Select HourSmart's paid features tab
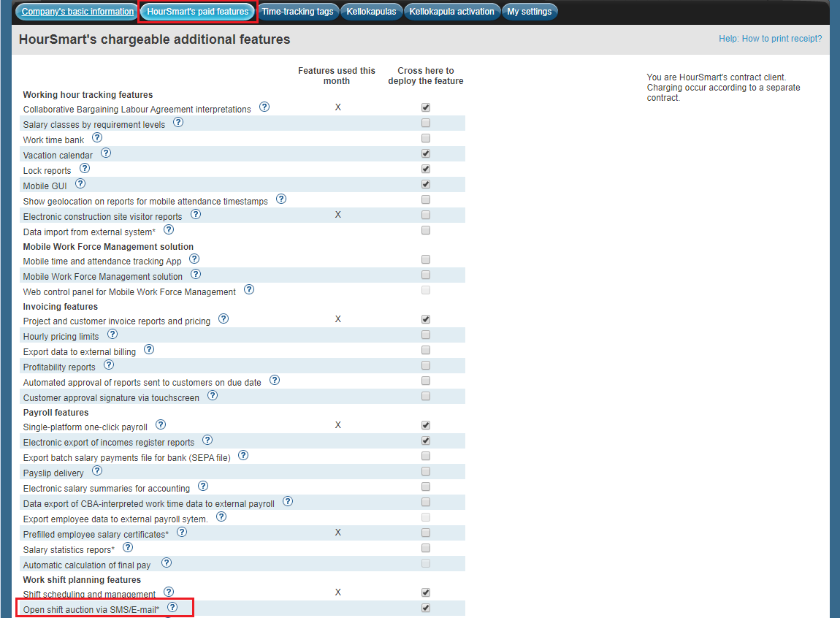 pos(198,11)
